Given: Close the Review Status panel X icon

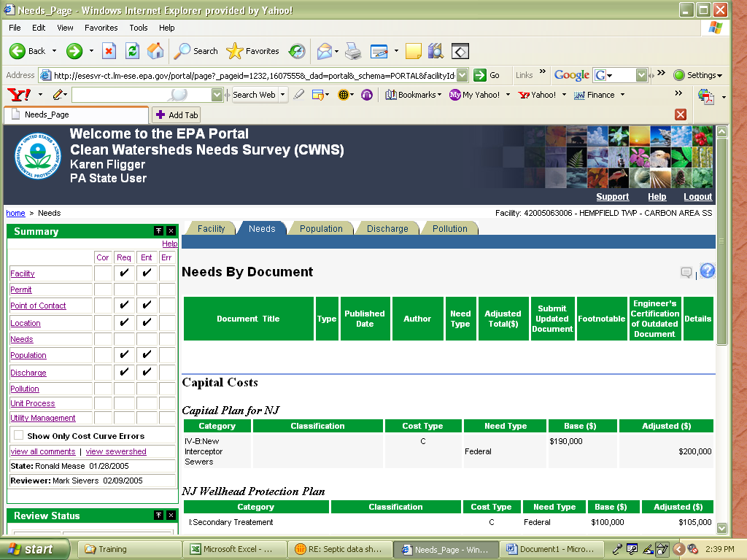Looking at the screenshot, I should [171, 516].
